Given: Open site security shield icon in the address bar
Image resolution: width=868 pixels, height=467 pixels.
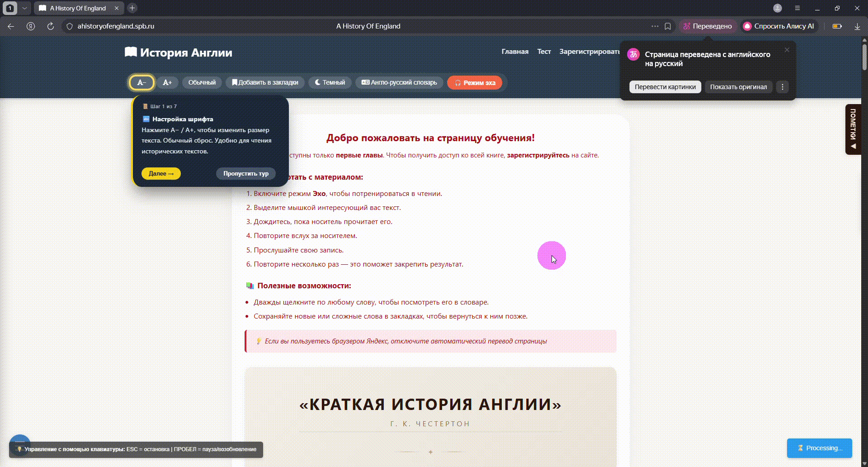Looking at the screenshot, I should 70,26.
